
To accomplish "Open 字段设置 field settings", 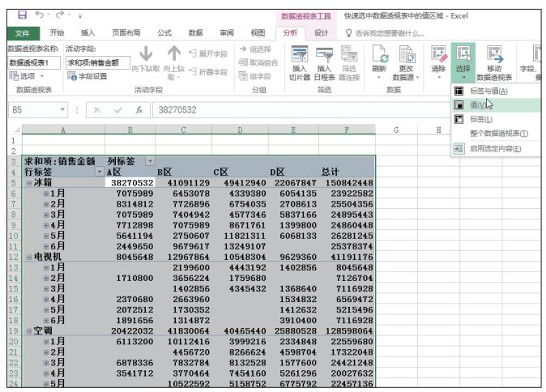I will [87, 76].
